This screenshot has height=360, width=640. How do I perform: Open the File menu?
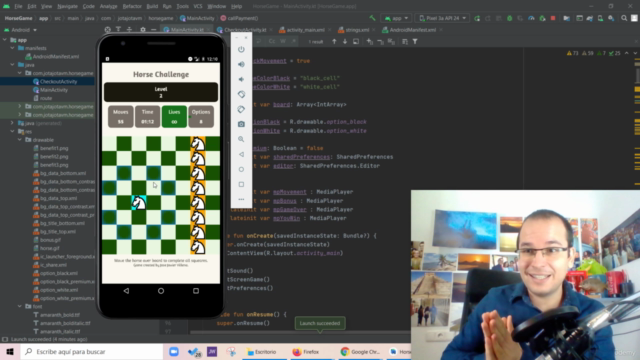(18, 6)
